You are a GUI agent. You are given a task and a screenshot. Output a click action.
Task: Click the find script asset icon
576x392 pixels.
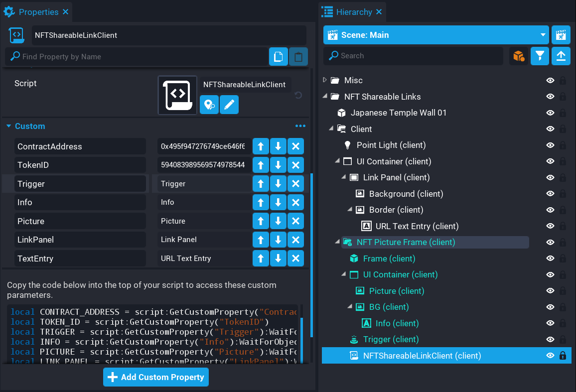coord(209,105)
